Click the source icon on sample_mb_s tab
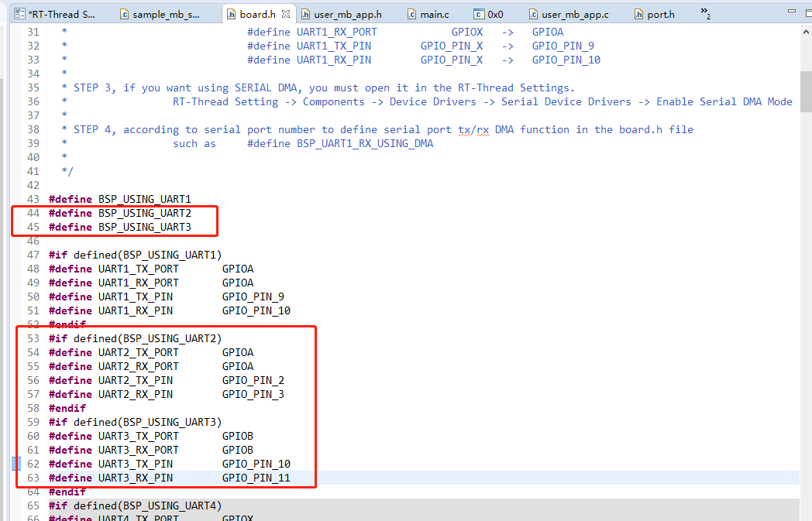Image resolution: width=812 pixels, height=521 pixels. click(x=123, y=13)
